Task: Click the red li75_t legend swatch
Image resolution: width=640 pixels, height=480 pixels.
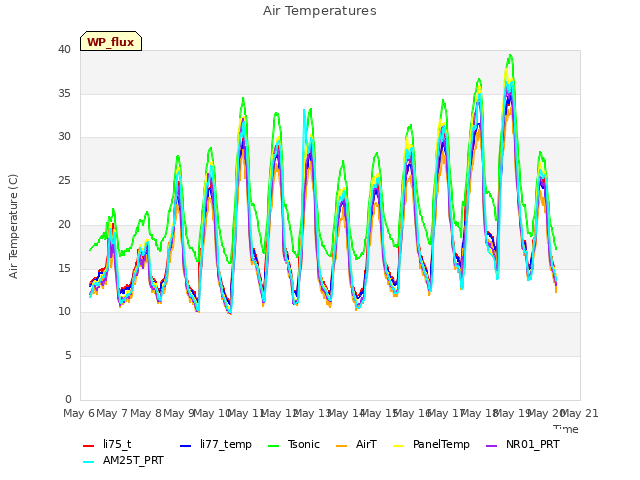Action: (x=89, y=446)
